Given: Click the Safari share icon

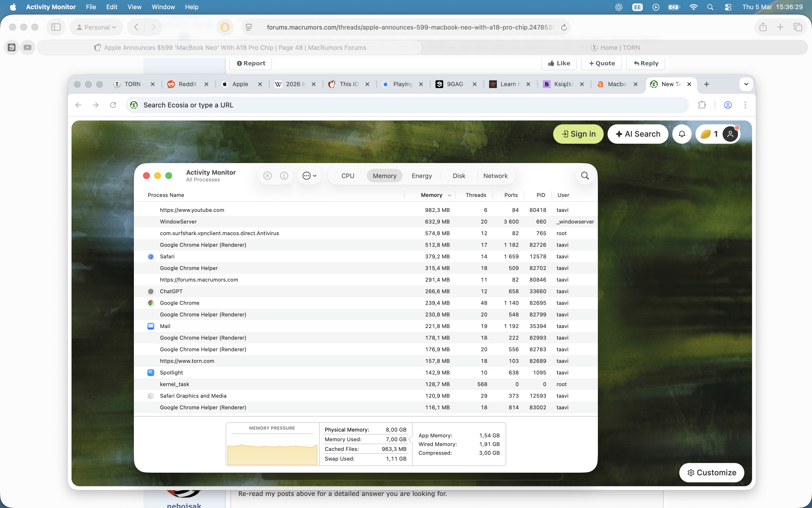Looking at the screenshot, I should [x=763, y=27].
